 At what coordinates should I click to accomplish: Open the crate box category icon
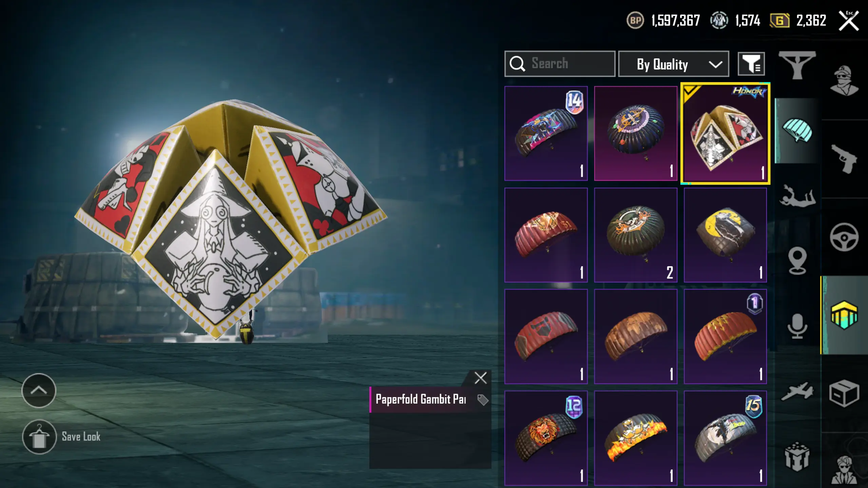coord(844,393)
